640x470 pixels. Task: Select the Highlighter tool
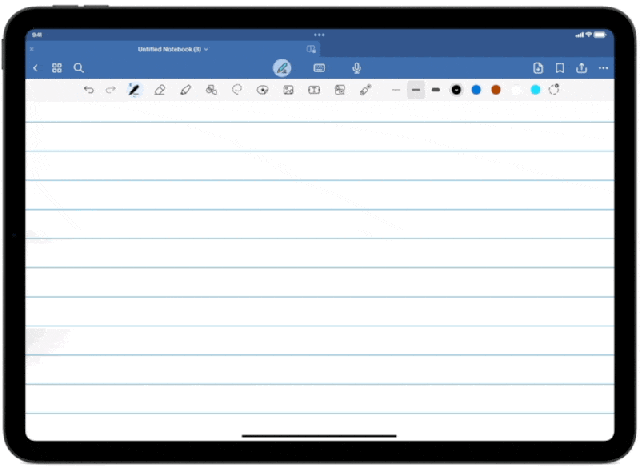pyautogui.click(x=185, y=90)
